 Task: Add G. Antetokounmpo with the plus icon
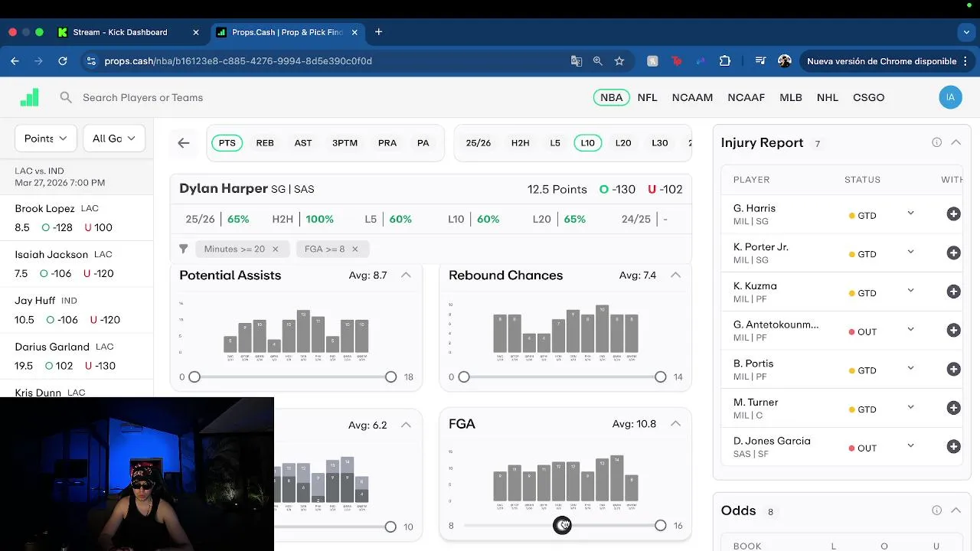tap(953, 331)
